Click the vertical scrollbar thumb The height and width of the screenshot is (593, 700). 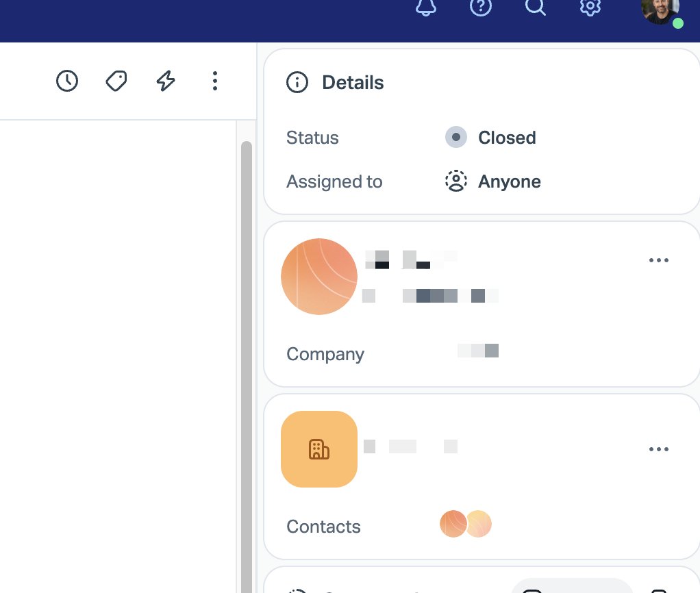coord(247,367)
